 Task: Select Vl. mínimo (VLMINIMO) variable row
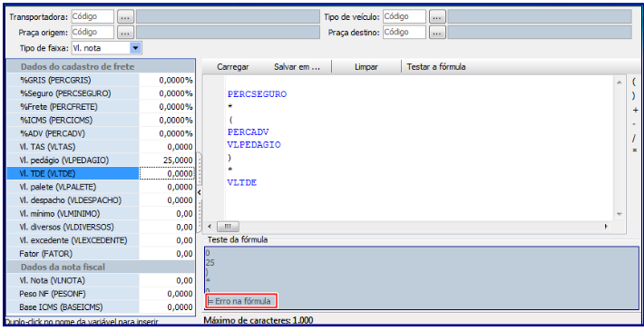click(x=101, y=213)
